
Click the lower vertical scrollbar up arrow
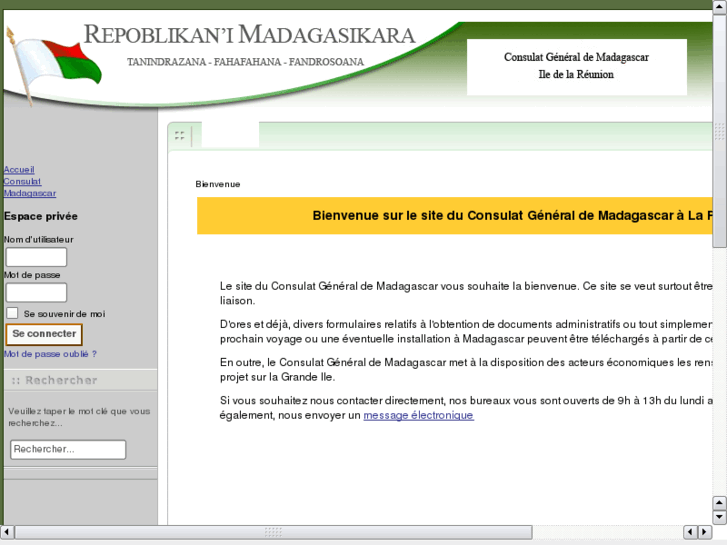coord(719,503)
